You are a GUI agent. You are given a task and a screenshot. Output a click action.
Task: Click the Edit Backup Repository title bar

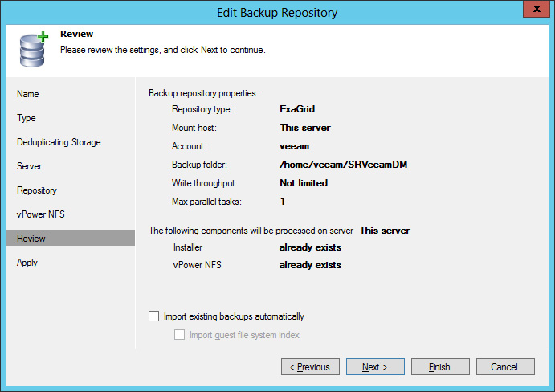coord(277,12)
